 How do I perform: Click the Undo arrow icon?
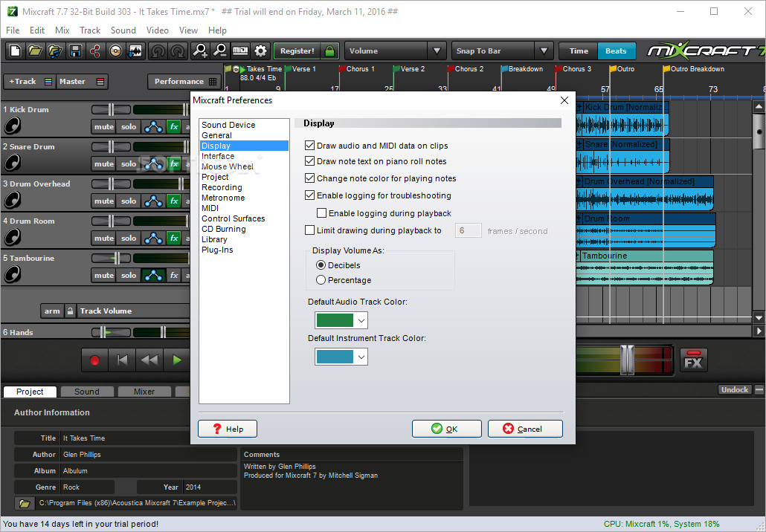click(x=158, y=51)
